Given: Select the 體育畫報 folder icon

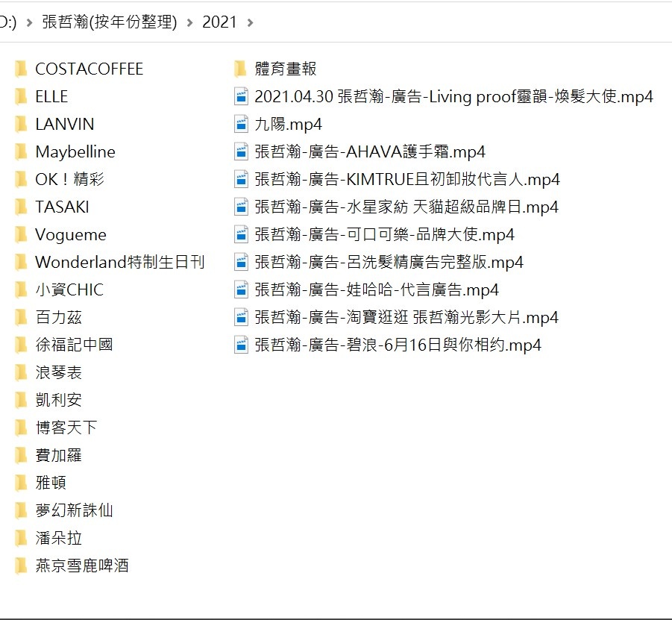Looking at the screenshot, I should (240, 69).
